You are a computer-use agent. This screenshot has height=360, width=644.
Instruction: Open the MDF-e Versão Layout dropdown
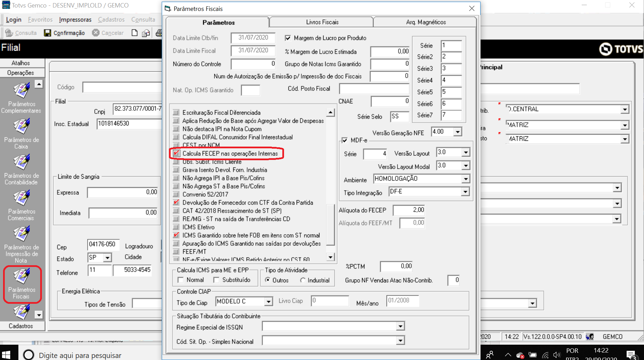pyautogui.click(x=466, y=152)
